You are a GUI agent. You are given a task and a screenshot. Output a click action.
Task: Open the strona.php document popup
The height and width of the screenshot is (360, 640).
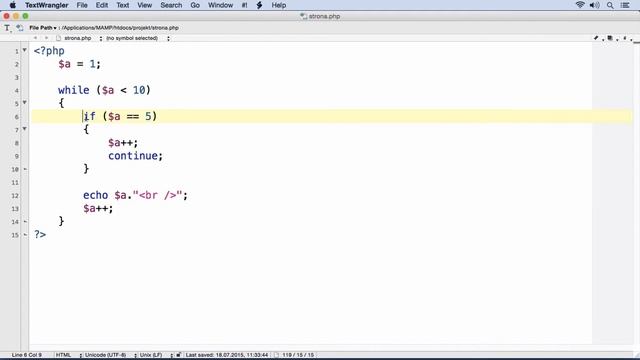[x=79, y=38]
